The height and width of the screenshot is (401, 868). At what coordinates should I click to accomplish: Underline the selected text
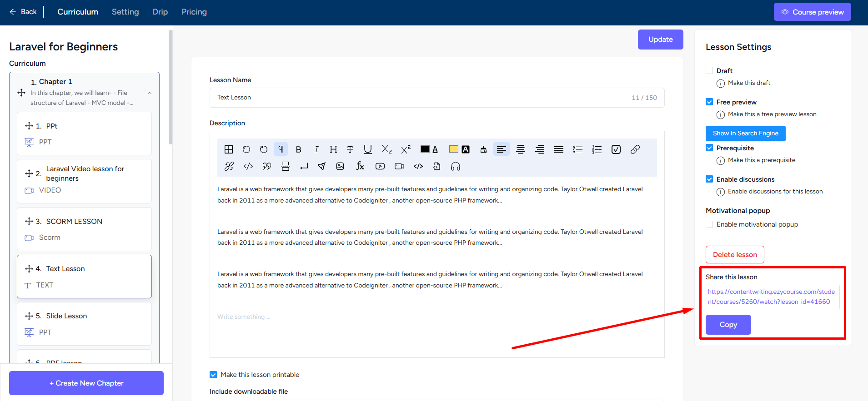pos(368,149)
